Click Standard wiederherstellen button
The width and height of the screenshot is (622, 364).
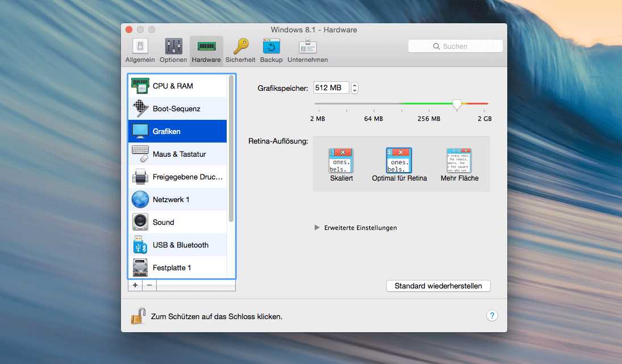click(439, 286)
